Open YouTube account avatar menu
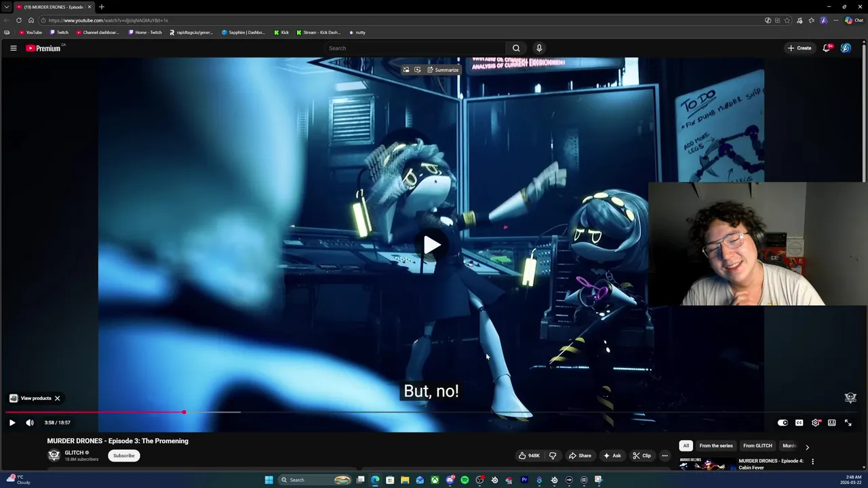This screenshot has height=488, width=868. click(846, 48)
